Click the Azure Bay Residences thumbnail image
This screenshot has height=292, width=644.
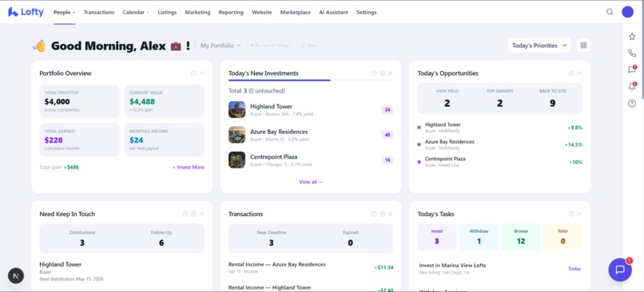point(237,135)
